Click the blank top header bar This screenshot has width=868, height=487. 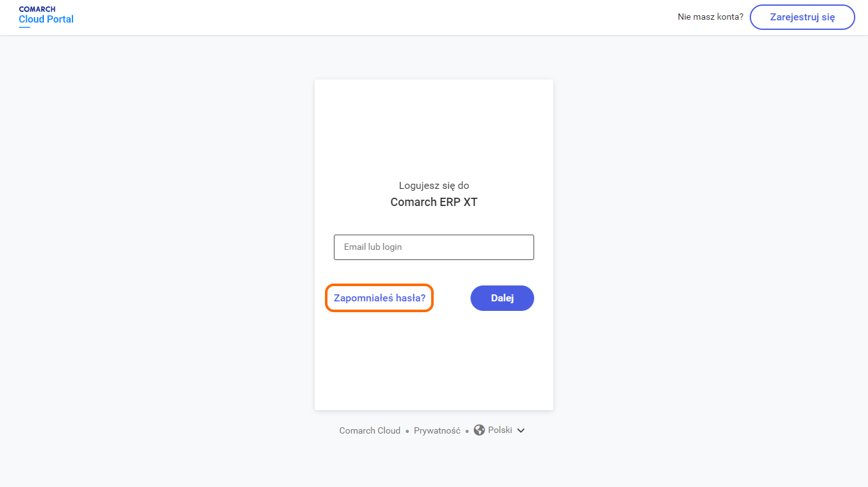[x=382, y=17]
